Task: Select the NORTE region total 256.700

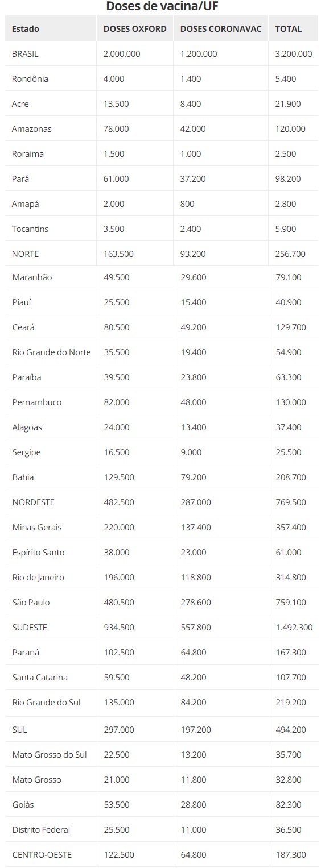Action: coord(290,254)
